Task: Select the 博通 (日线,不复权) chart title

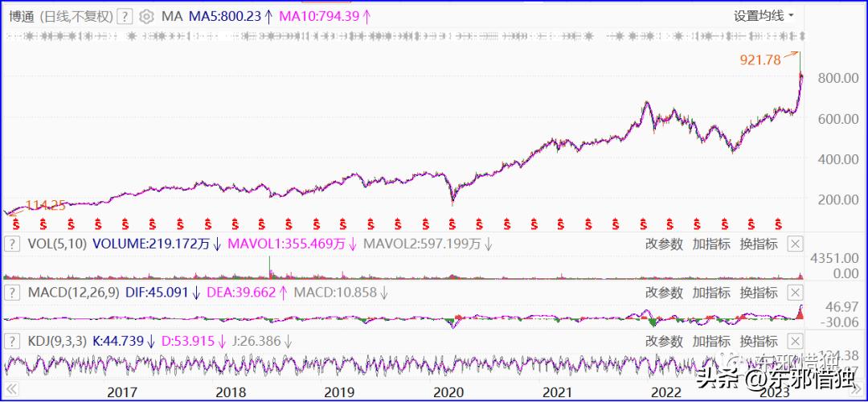Action: tap(61, 16)
